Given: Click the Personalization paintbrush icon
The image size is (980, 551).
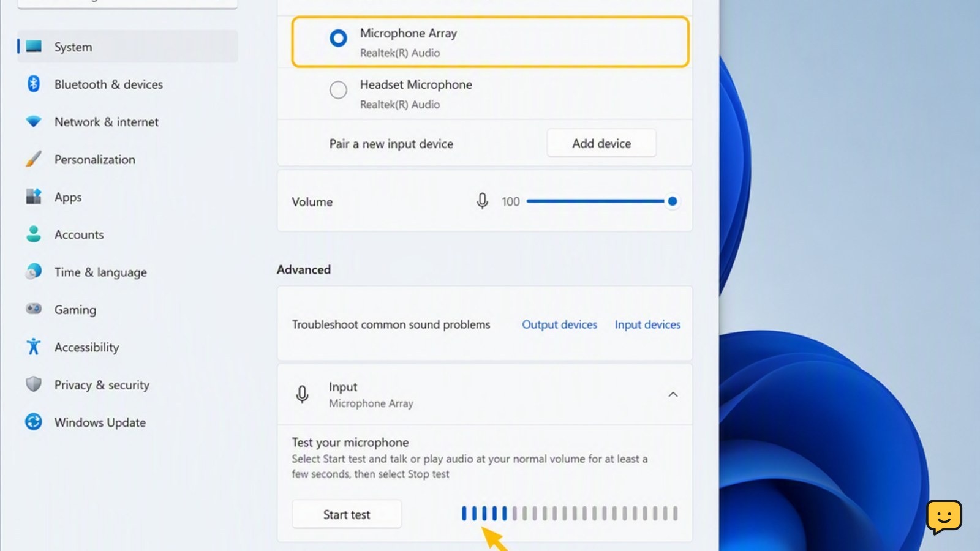Looking at the screenshot, I should point(34,159).
